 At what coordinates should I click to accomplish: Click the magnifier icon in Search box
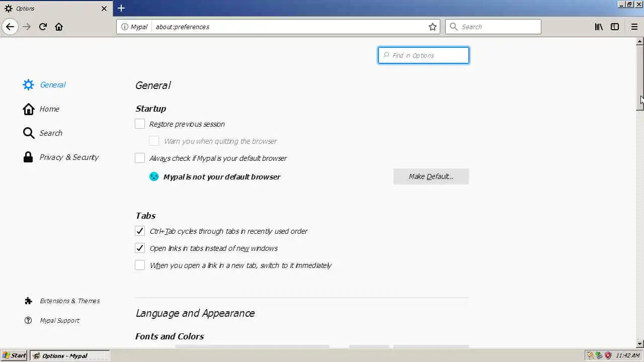point(453,27)
